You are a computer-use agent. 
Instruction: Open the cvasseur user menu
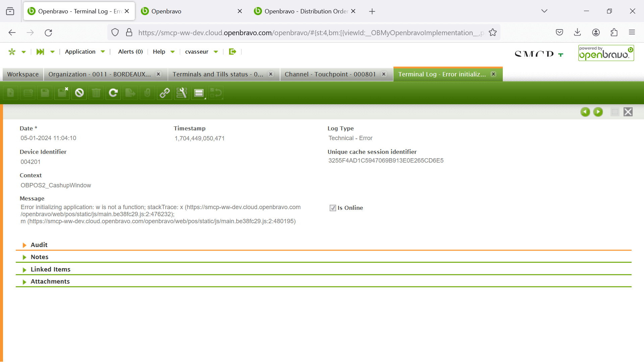197,52
